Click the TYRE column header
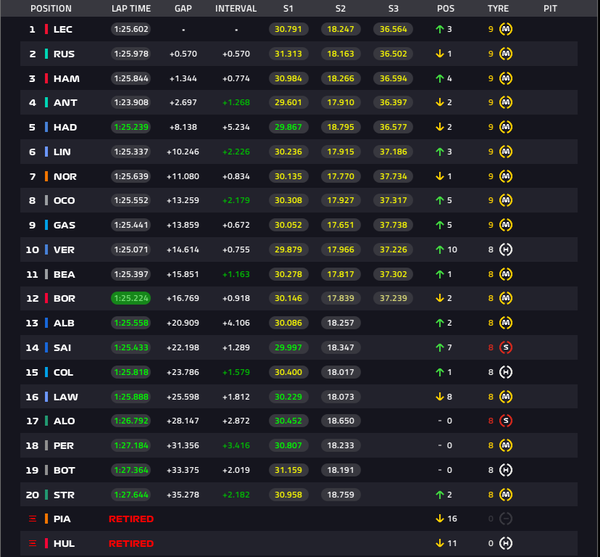Viewport: 600px width, 557px height. coord(498,8)
